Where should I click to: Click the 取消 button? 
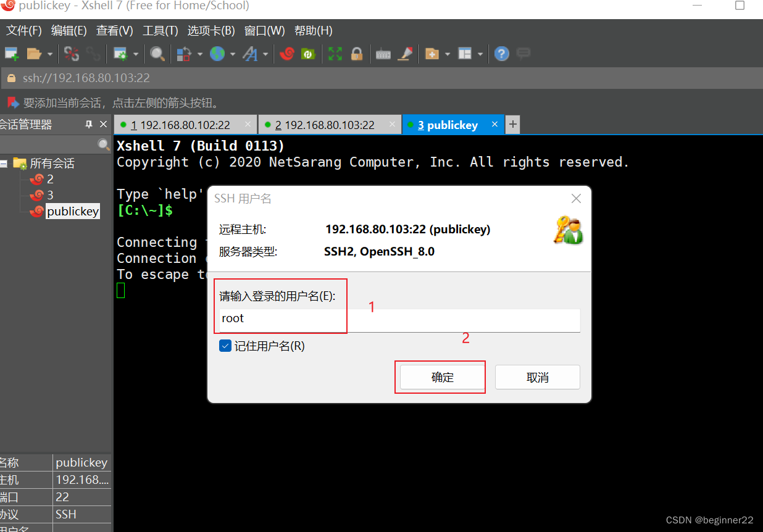(x=538, y=377)
